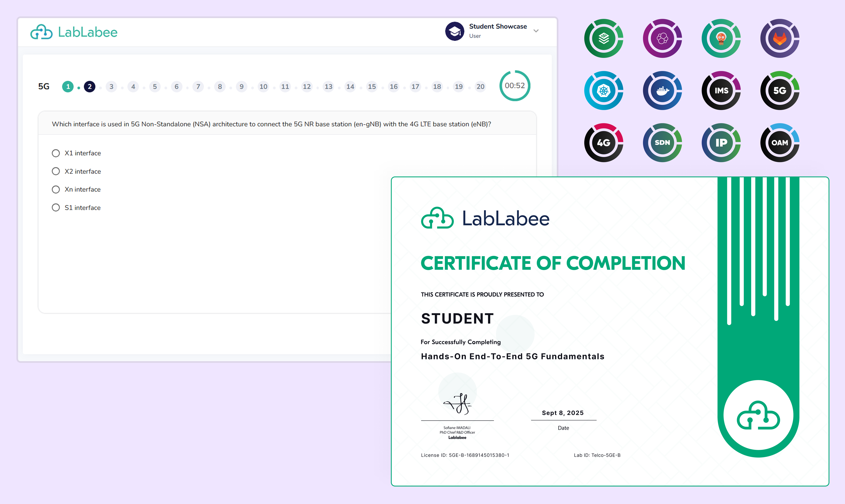Click the IMS badge icon
The height and width of the screenshot is (504, 845).
pyautogui.click(x=721, y=90)
